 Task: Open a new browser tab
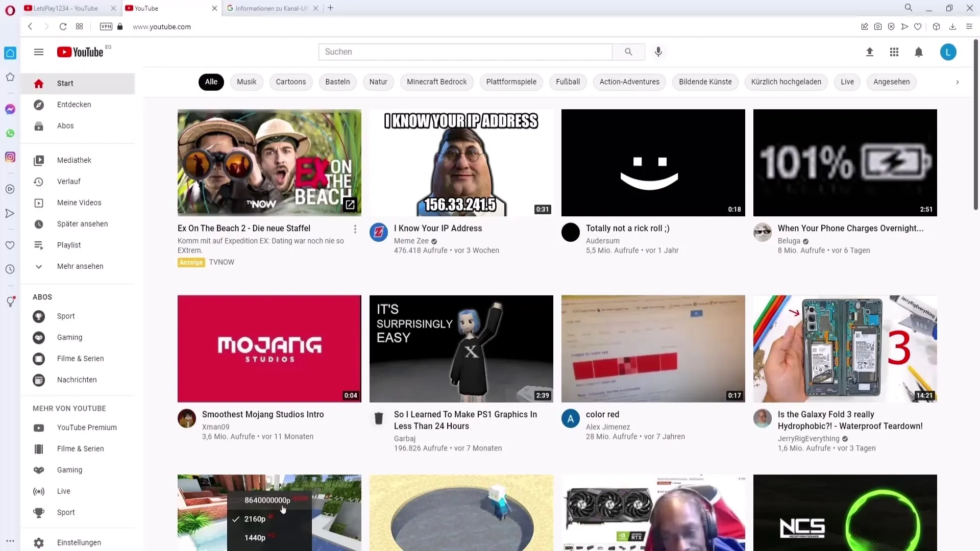(x=331, y=8)
